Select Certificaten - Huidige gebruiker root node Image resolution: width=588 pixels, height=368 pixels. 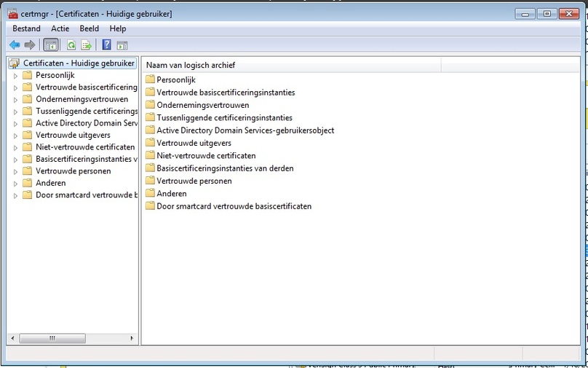[79, 63]
